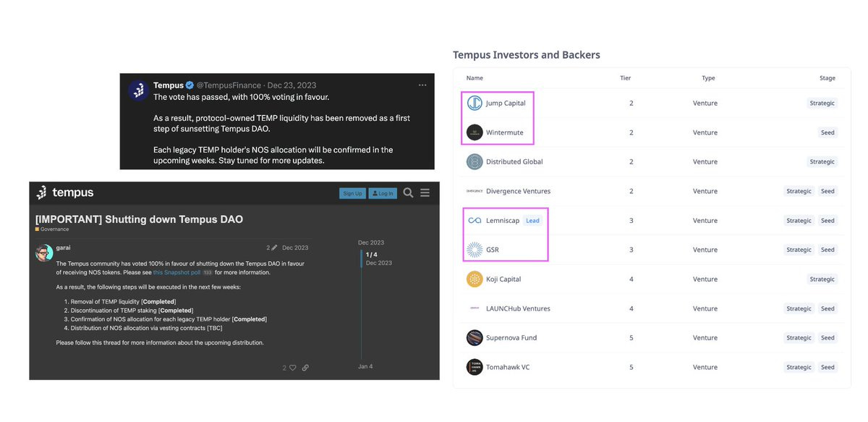Click the post edit-history pencil icon
The height and width of the screenshot is (422, 868).
point(274,248)
